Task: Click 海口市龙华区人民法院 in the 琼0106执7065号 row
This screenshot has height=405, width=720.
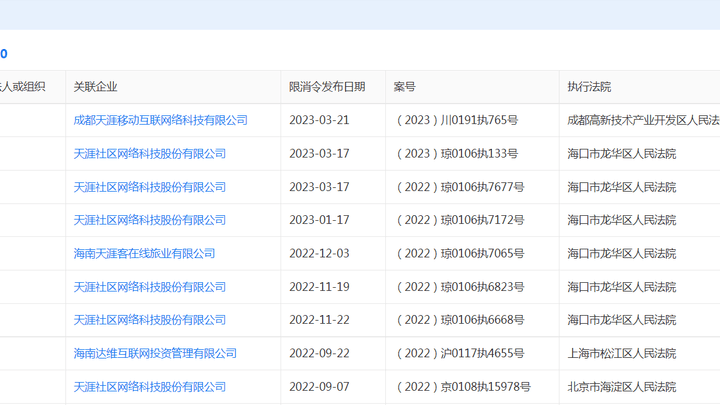Action: [622, 253]
